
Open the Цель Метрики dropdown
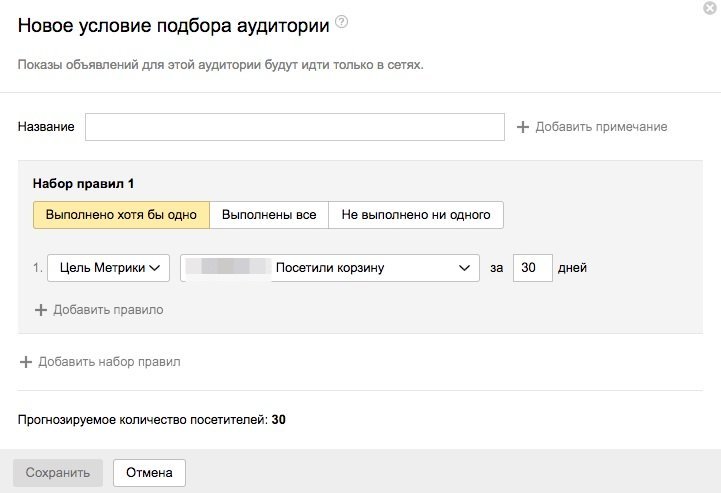(109, 268)
